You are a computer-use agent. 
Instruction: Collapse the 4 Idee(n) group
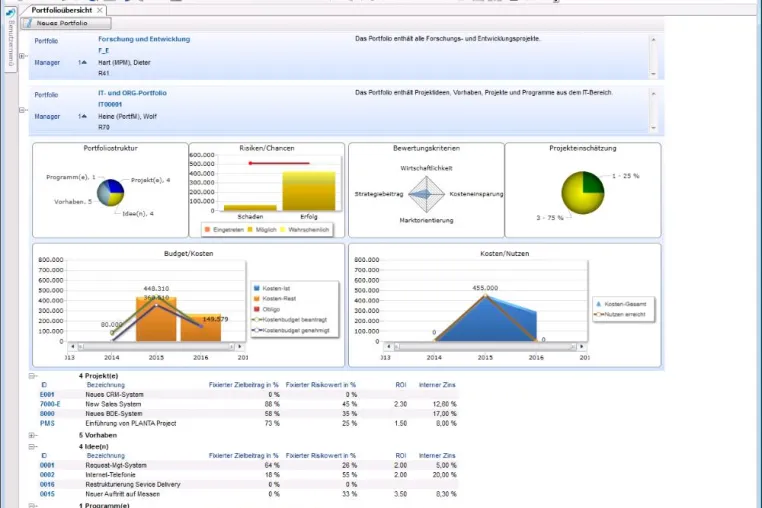(x=32, y=446)
